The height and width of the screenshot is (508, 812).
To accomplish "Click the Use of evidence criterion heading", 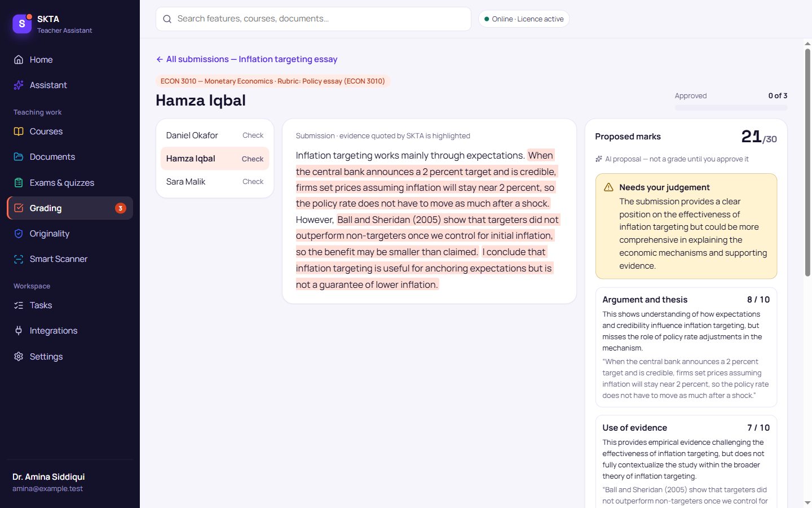I will click(x=634, y=428).
